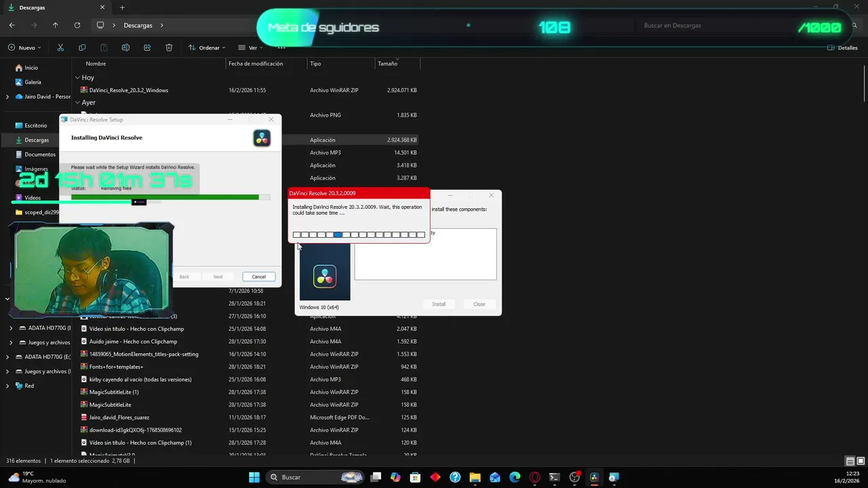
Task: Open Opera browser from the taskbar
Action: pos(534,477)
